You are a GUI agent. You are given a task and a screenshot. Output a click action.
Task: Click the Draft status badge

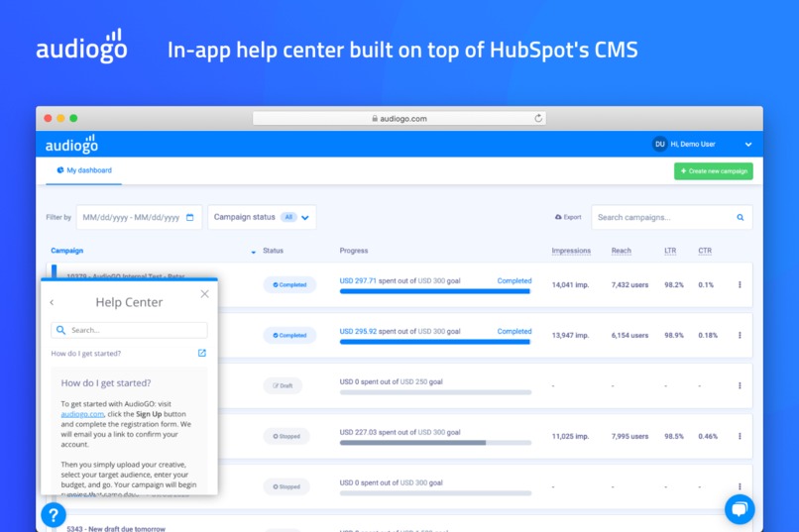coord(283,385)
